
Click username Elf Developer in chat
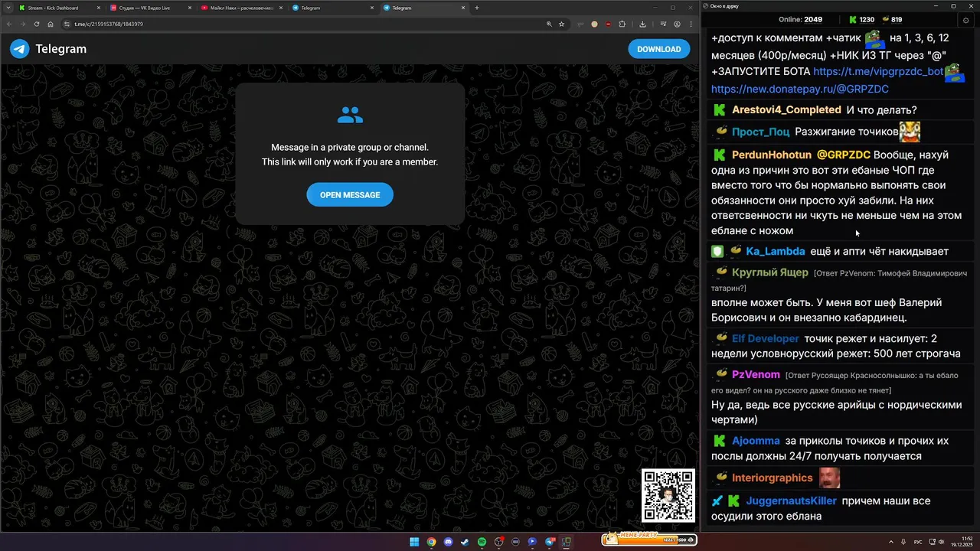(x=765, y=338)
